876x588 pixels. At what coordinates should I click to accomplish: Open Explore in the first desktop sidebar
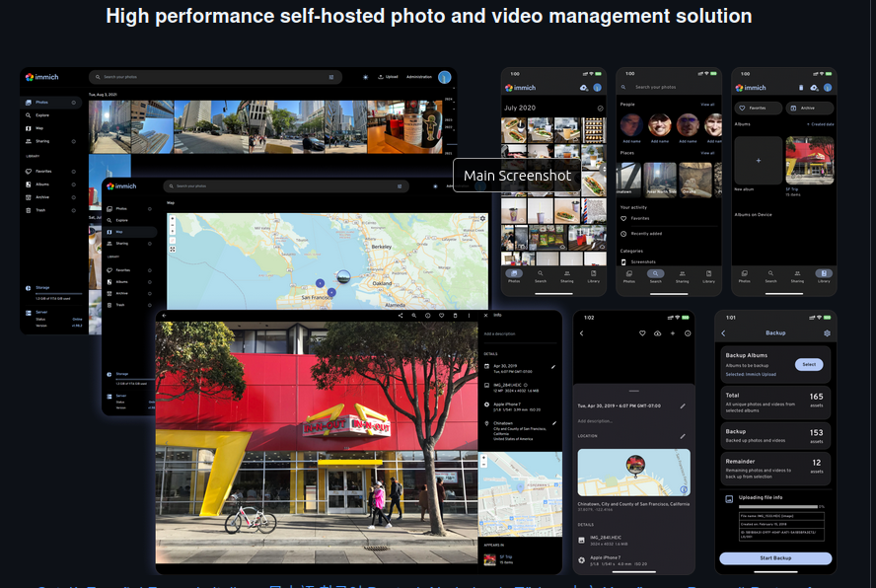tap(42, 115)
